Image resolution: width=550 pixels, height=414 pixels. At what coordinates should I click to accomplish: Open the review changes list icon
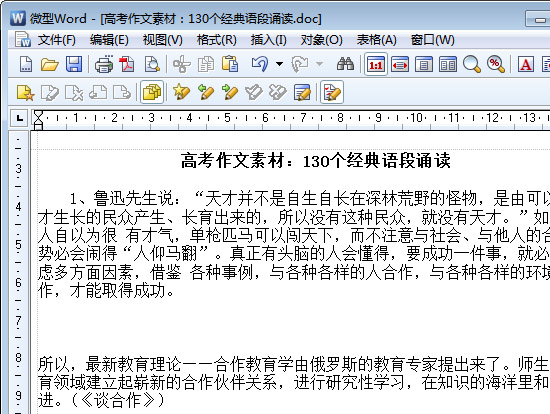click(x=302, y=93)
